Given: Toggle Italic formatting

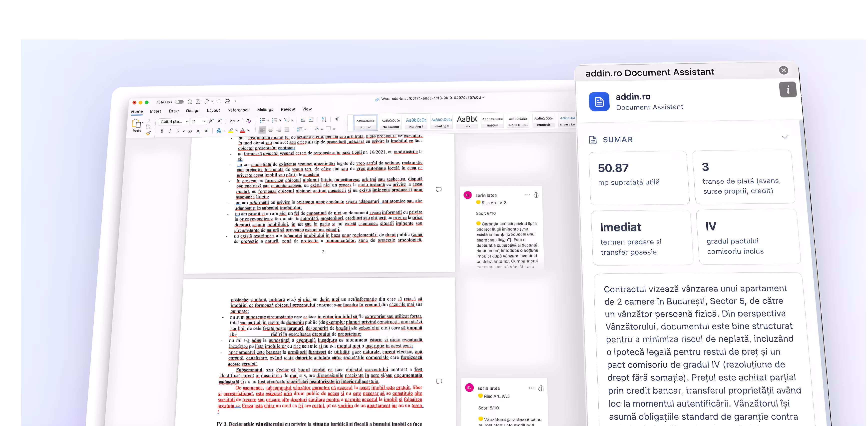Looking at the screenshot, I should (x=170, y=131).
